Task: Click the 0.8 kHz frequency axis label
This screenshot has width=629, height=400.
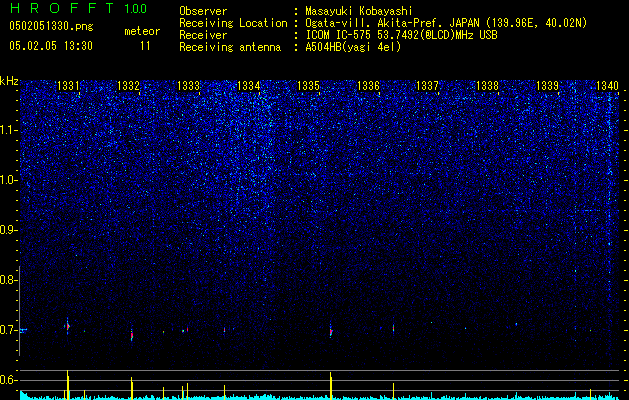Action: [8, 280]
